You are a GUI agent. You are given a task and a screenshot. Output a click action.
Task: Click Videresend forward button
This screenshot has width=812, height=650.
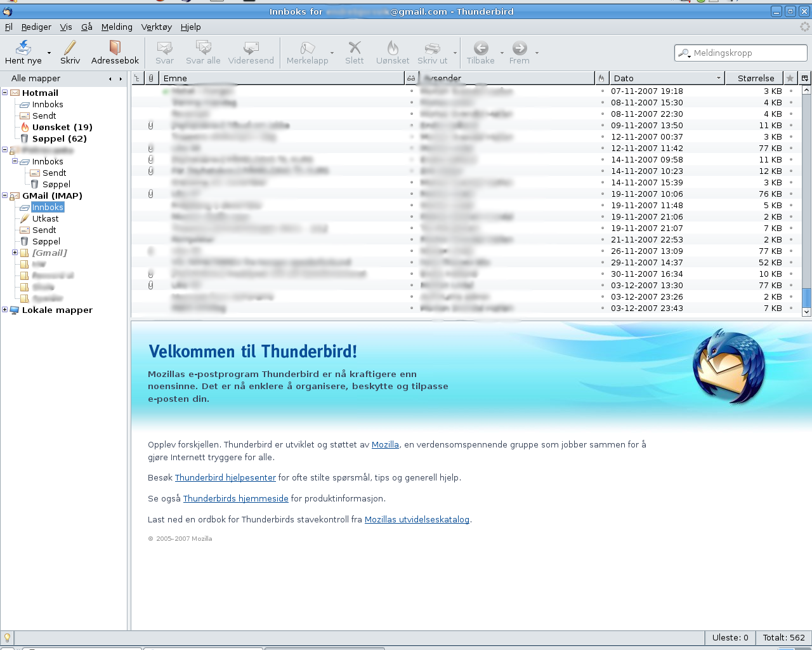[251, 53]
